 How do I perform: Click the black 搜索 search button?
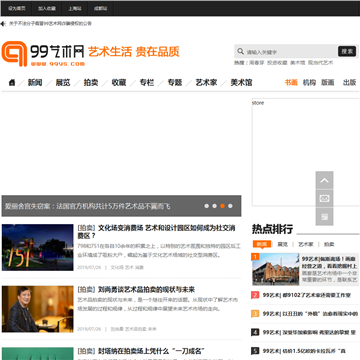click(x=347, y=51)
